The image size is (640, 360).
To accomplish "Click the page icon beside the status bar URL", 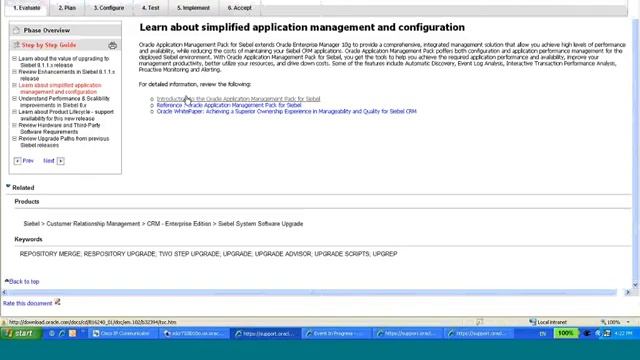I will point(4,322).
